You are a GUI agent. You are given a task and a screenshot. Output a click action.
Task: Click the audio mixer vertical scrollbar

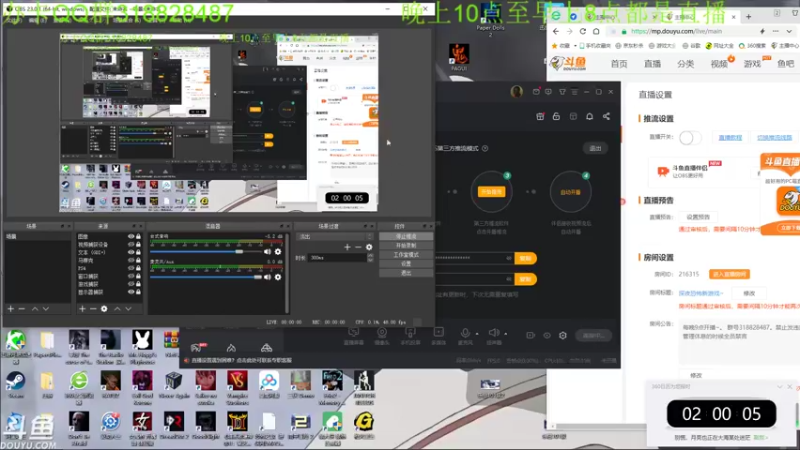click(287, 272)
